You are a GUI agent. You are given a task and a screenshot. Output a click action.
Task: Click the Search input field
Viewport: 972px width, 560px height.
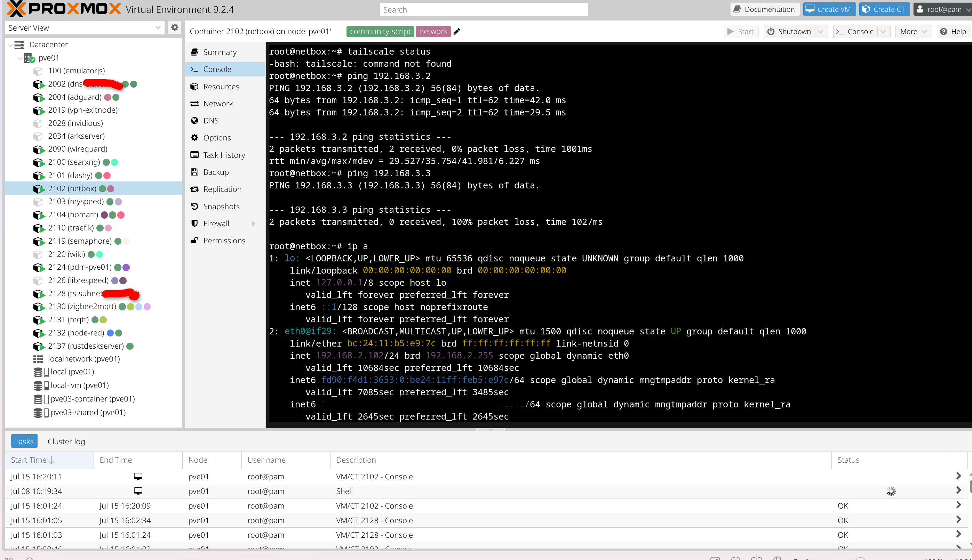pos(484,10)
